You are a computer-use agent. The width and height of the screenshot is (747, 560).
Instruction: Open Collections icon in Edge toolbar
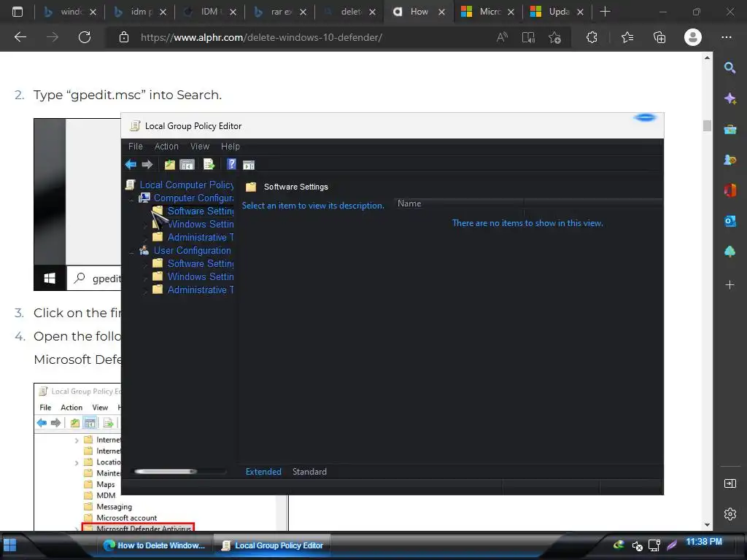(659, 37)
